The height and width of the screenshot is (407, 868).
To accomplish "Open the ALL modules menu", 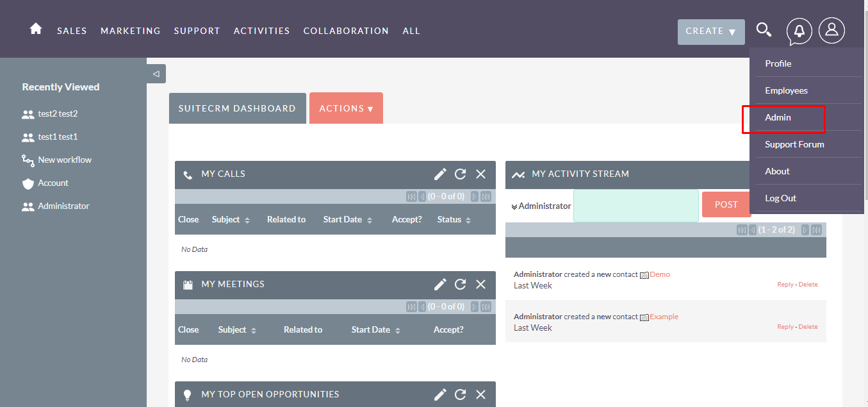I will point(411,31).
